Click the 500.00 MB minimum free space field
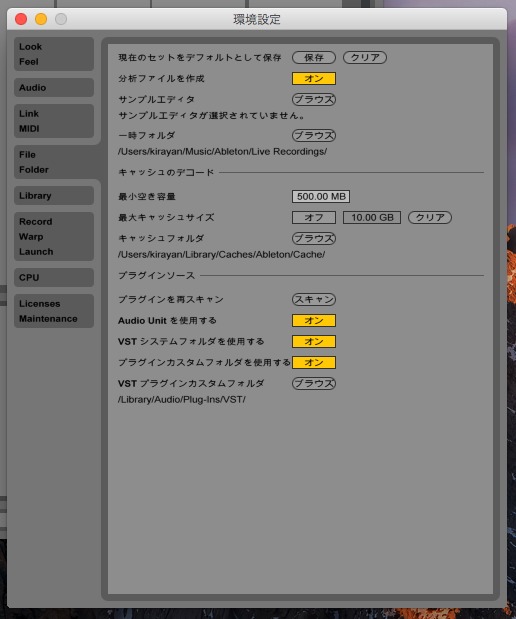The width and height of the screenshot is (516, 619). tap(321, 196)
